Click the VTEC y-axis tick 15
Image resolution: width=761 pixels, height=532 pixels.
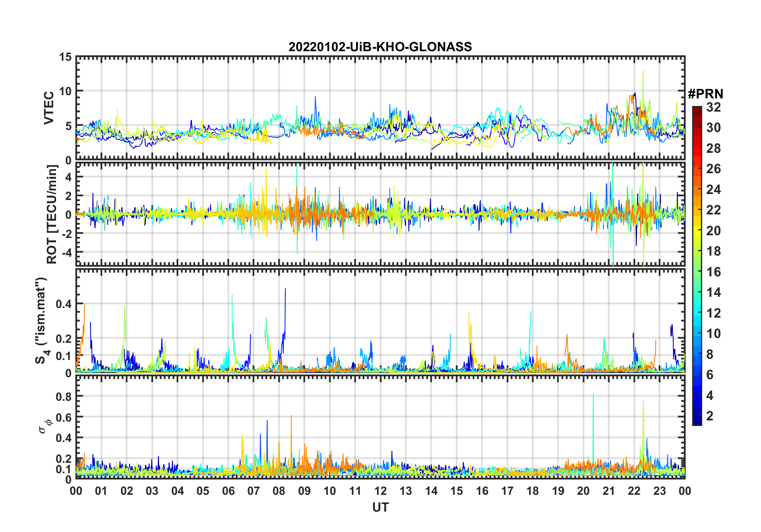pyautogui.click(x=65, y=57)
